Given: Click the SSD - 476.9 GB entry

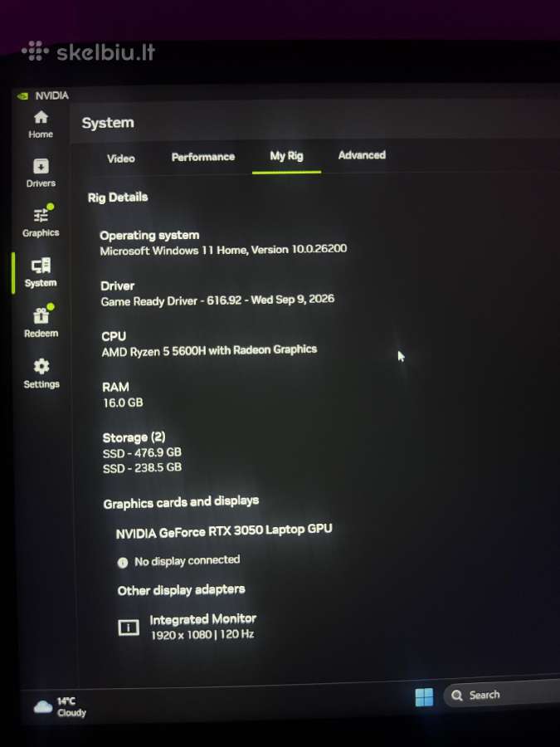Looking at the screenshot, I should (x=142, y=452).
